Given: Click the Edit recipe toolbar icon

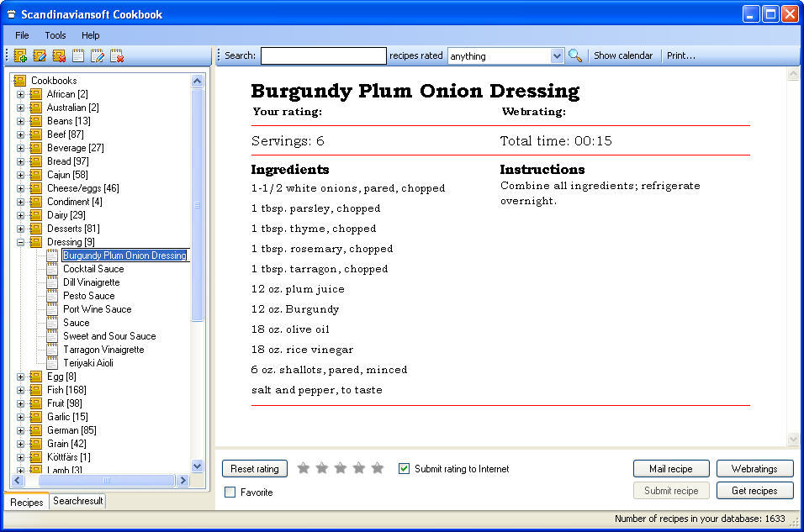Looking at the screenshot, I should coord(98,56).
